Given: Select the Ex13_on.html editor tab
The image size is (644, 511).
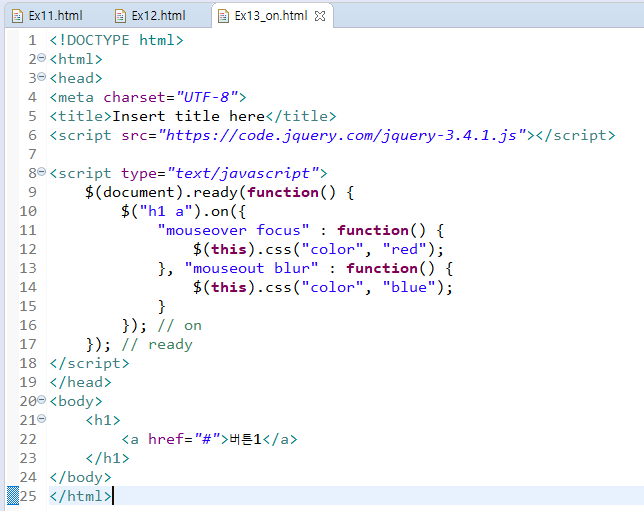Looking at the screenshot, I should (x=271, y=16).
